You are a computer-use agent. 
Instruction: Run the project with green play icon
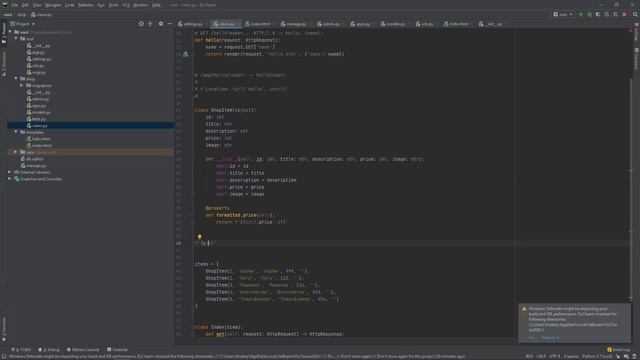pos(581,14)
